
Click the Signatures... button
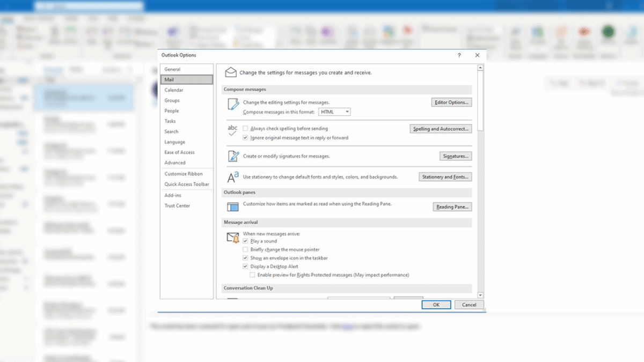[x=456, y=156]
